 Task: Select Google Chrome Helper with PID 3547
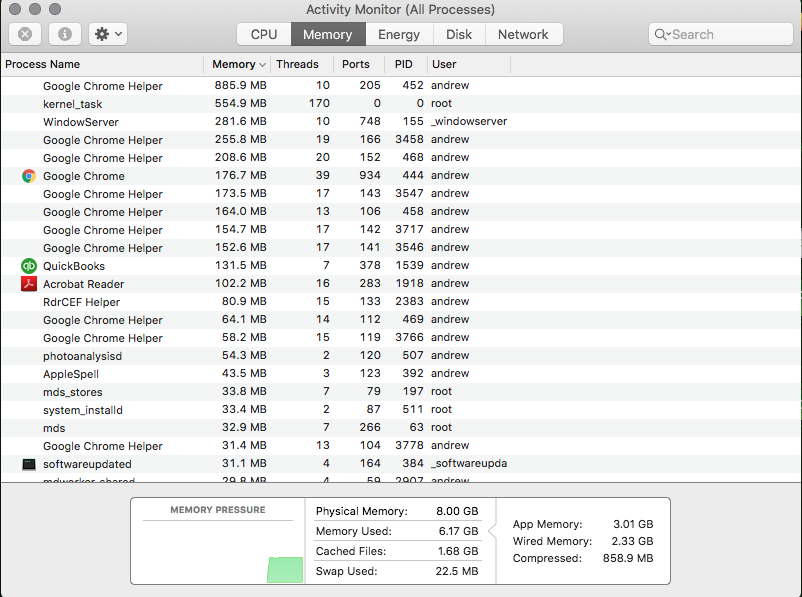click(x=401, y=194)
